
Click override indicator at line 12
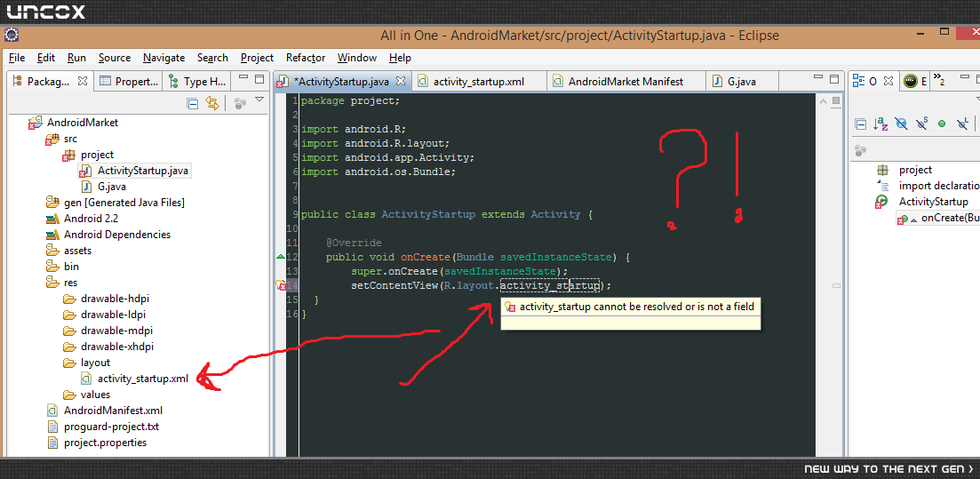(280, 257)
